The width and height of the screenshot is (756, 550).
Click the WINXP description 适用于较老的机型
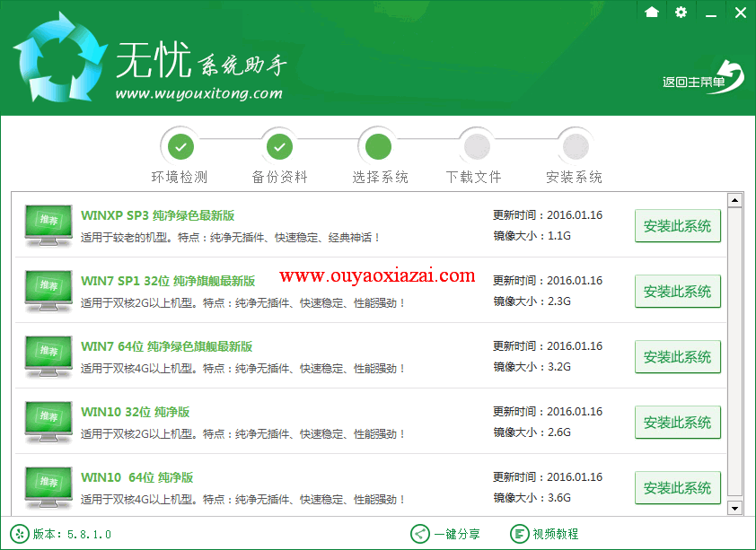(x=231, y=238)
